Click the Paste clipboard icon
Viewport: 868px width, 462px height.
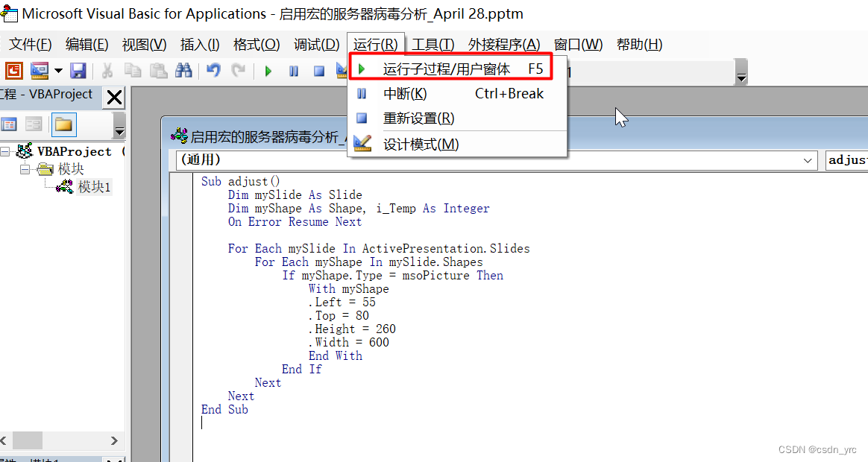(158, 70)
